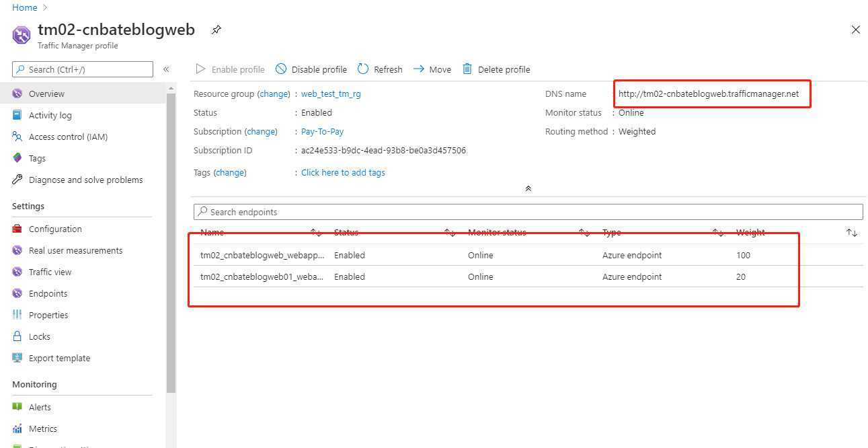This screenshot has height=448, width=868.
Task: Click the Alerts icon under Monitoring
Action: point(17,407)
